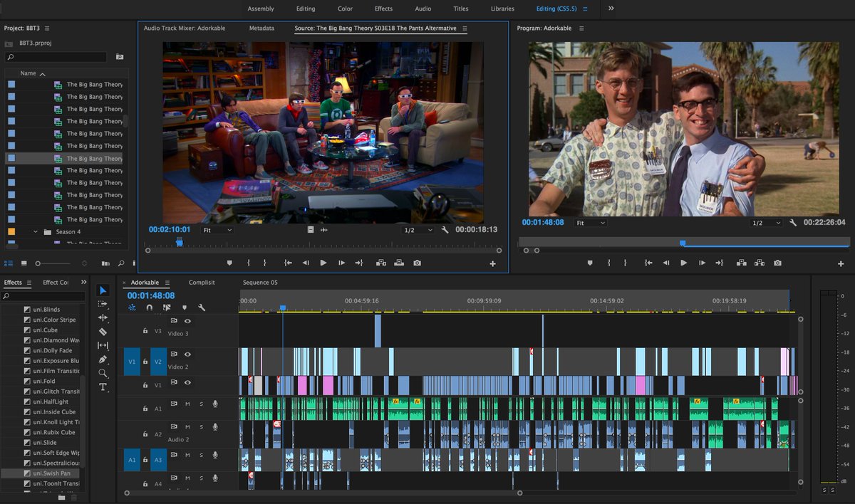The width and height of the screenshot is (855, 504).
Task: Open the Adorkable timeline panel menu
Action: tap(167, 283)
